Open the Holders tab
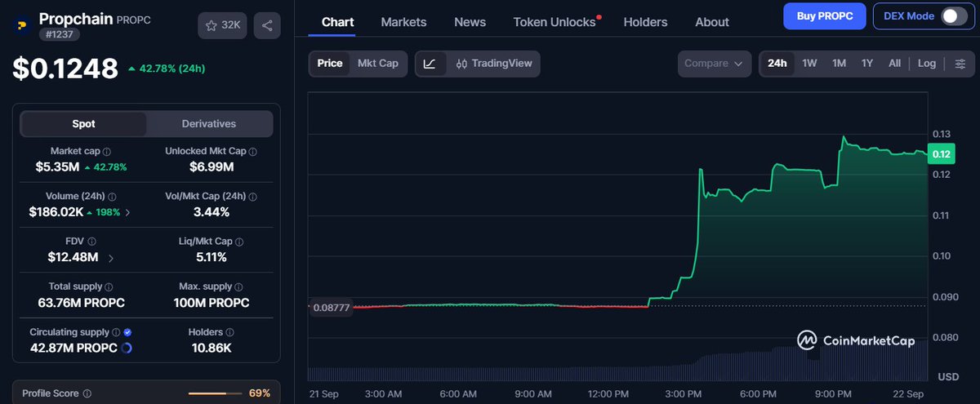This screenshot has width=980, height=404. [645, 22]
